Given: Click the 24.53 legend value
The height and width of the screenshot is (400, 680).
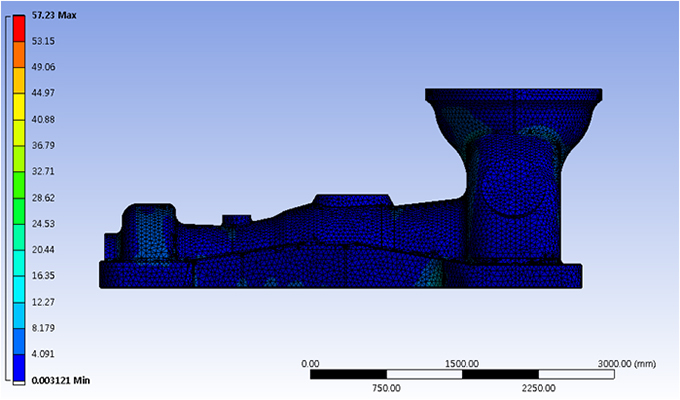Looking at the screenshot, I should click(x=43, y=224).
